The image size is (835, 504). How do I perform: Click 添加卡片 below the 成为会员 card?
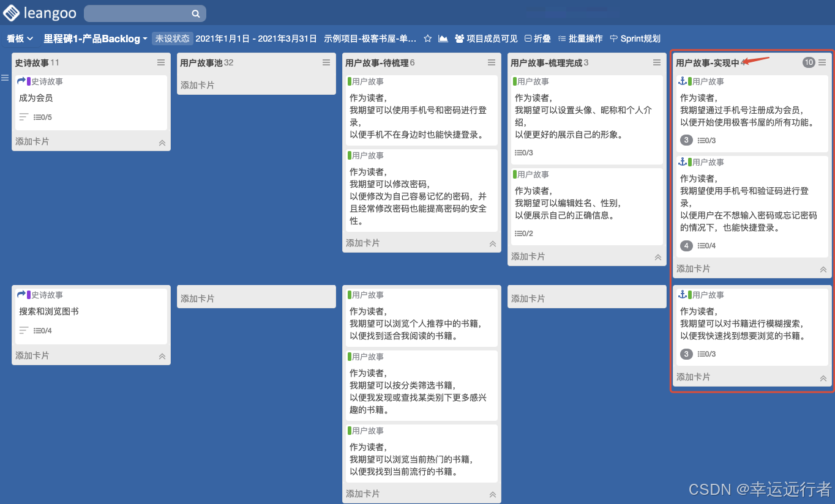[32, 141]
